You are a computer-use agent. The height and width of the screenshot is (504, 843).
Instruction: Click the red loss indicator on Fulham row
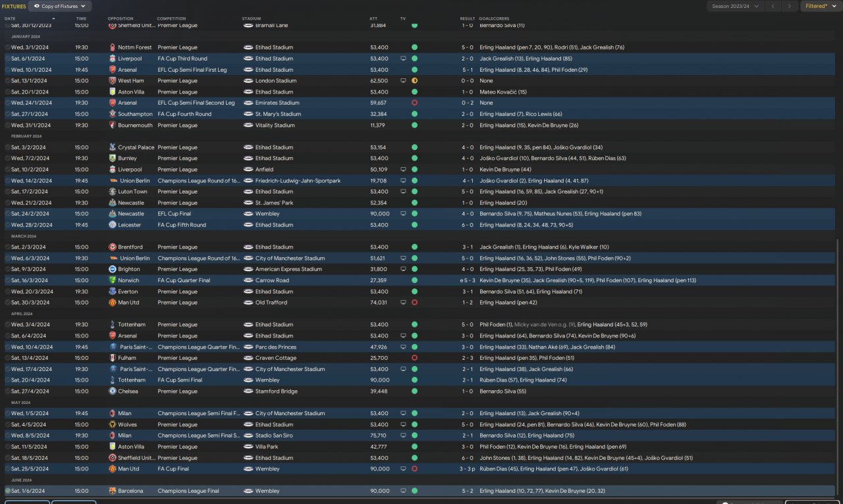414,358
